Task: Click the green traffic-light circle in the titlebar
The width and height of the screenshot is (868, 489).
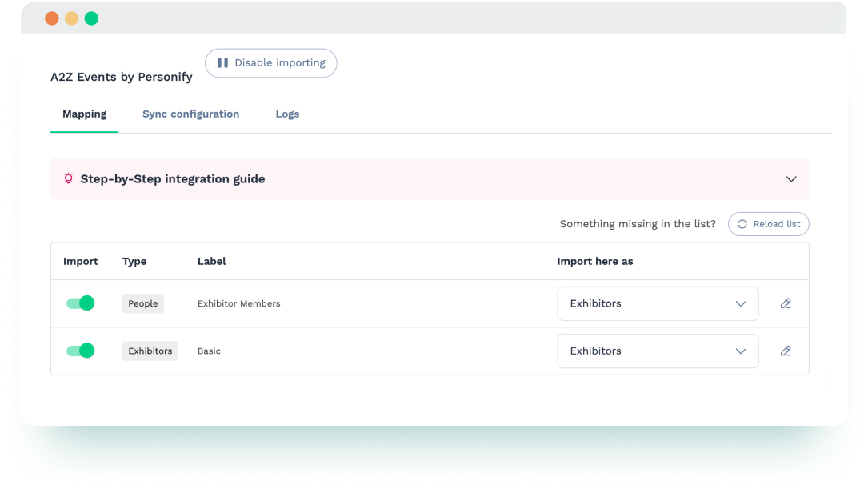Action: 92,17
